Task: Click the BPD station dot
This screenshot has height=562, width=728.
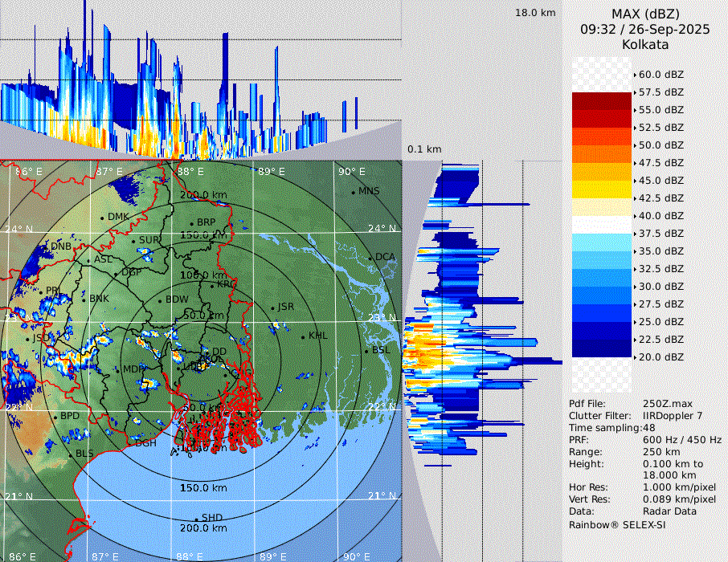Action: pos(55,417)
